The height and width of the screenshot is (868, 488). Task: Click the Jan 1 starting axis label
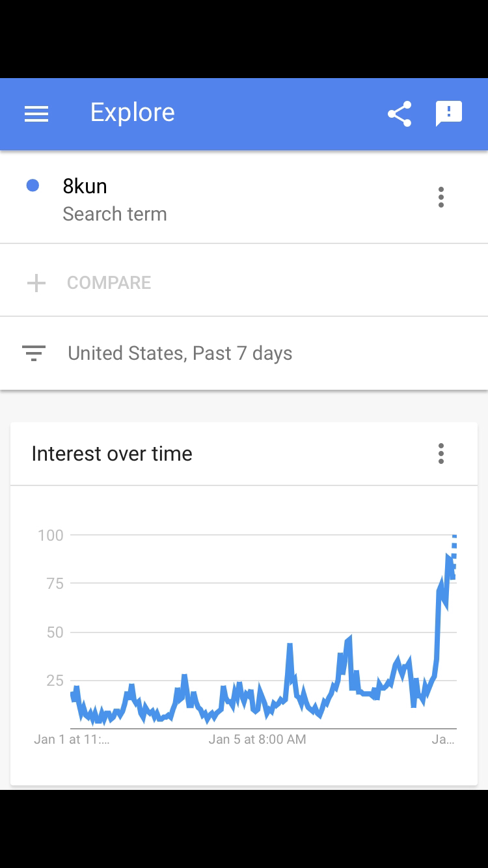click(72, 739)
